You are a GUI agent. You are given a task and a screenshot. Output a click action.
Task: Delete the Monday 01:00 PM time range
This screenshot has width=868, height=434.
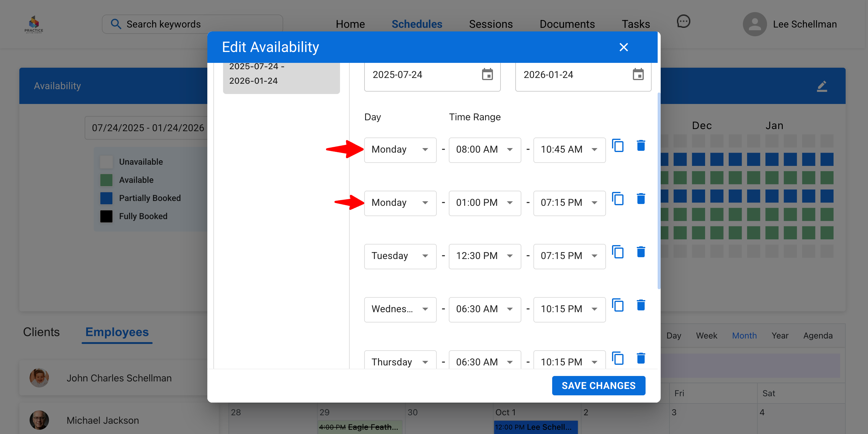pyautogui.click(x=640, y=199)
